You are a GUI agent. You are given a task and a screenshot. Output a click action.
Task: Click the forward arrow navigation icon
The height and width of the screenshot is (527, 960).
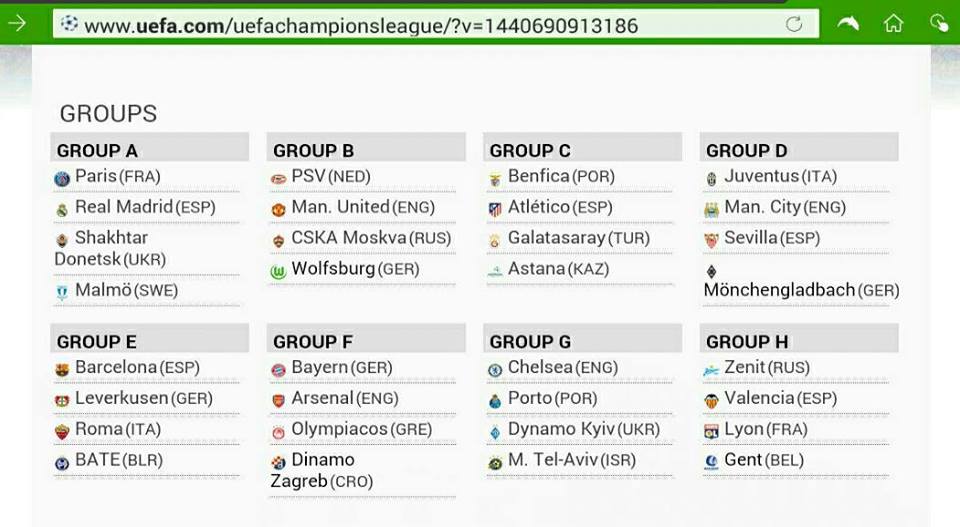(17, 23)
